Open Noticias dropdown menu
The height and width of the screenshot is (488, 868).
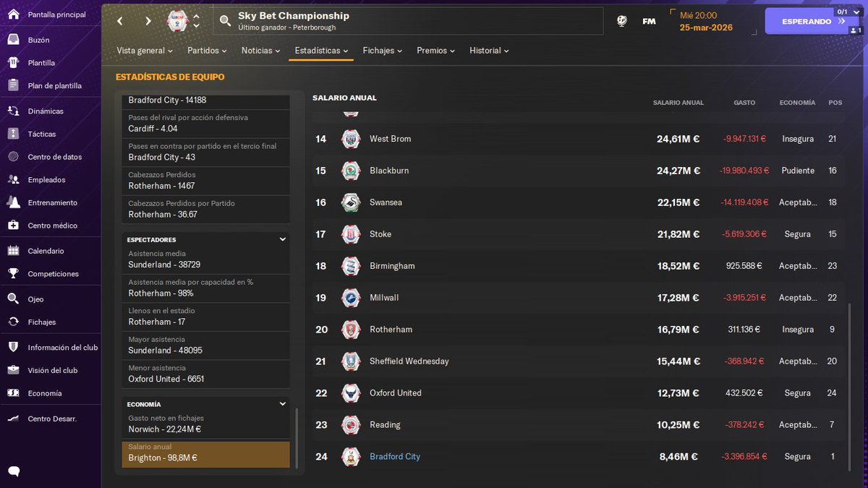261,51
